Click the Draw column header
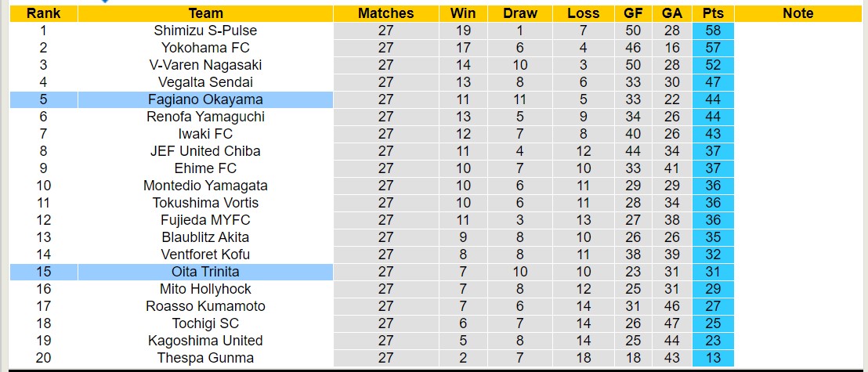This screenshot has width=868, height=372. click(520, 13)
